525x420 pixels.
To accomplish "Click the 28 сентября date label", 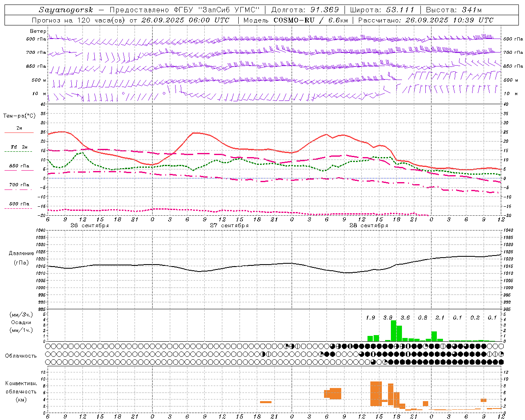I will (x=369, y=225).
